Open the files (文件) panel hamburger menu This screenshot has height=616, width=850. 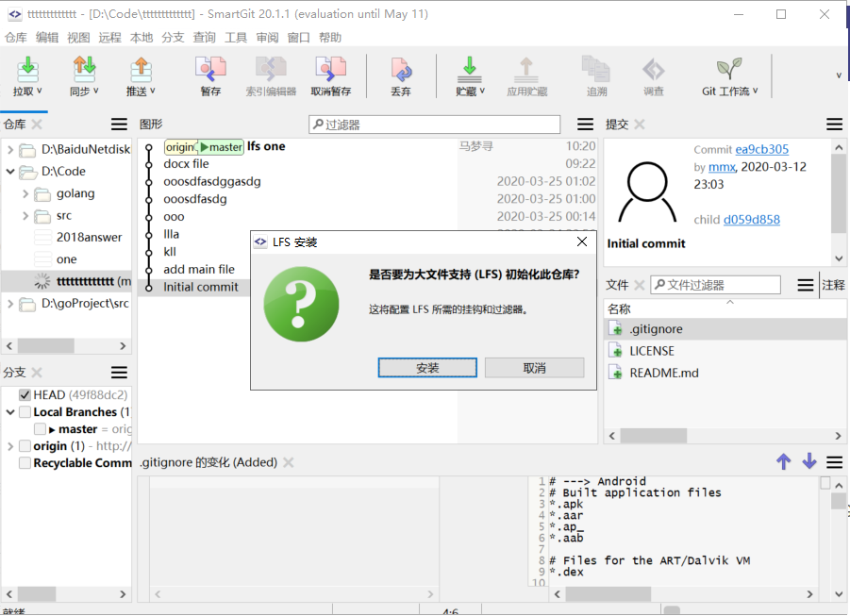(x=806, y=285)
